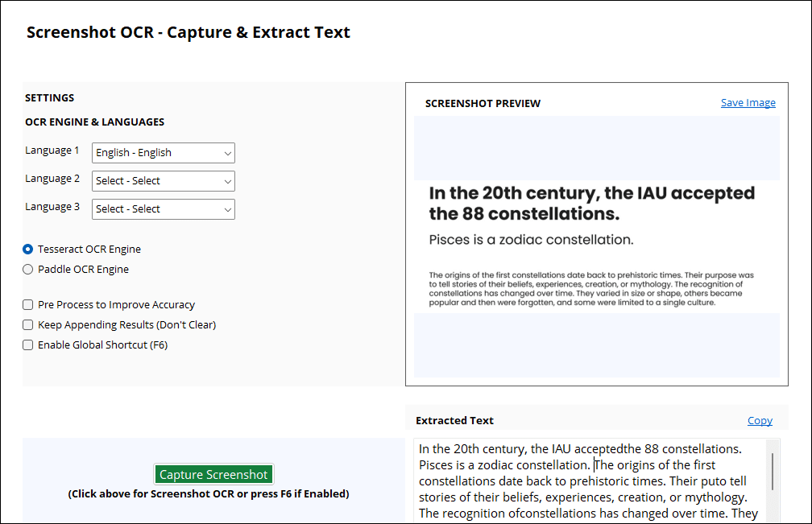This screenshot has height=524, width=812.
Task: Select the Tesseract OCR Engine radio button
Action: point(28,250)
